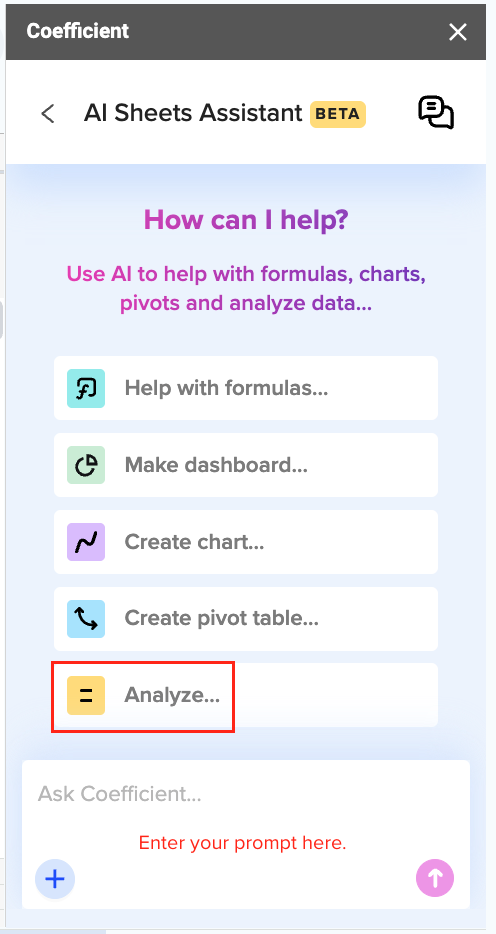Screen dimensions: 496x934
Task: Click the formula icon next to Help with formulas
Action: 86,388
